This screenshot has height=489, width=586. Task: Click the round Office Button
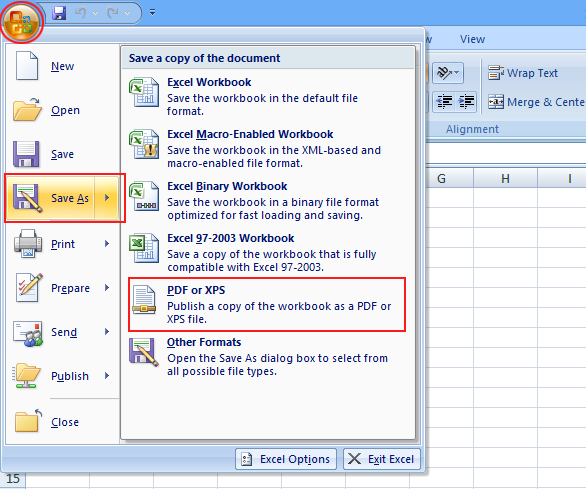point(22,22)
